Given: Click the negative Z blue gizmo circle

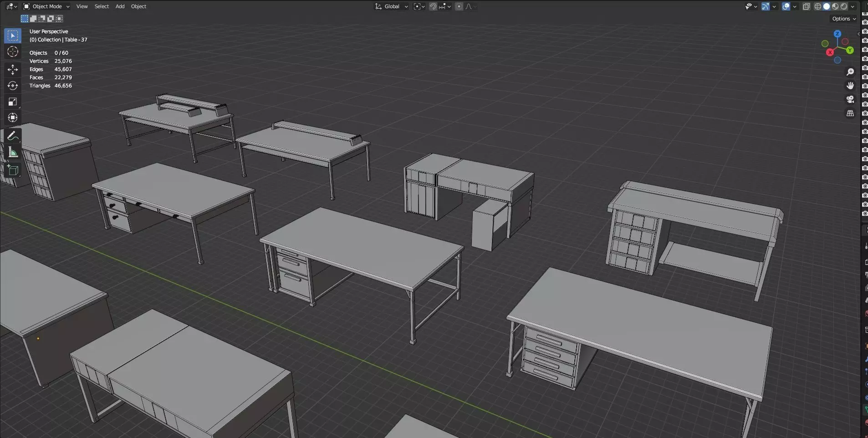Looking at the screenshot, I should pyautogui.click(x=837, y=60).
